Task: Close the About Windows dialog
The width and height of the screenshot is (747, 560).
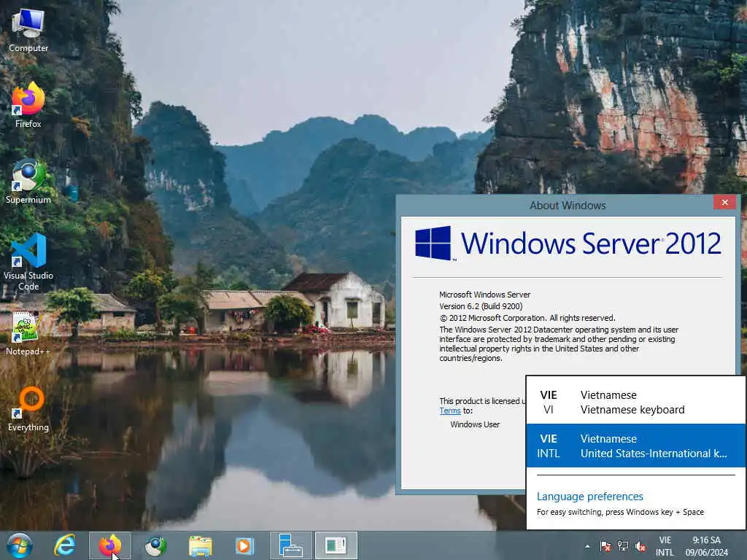Action: click(x=724, y=203)
